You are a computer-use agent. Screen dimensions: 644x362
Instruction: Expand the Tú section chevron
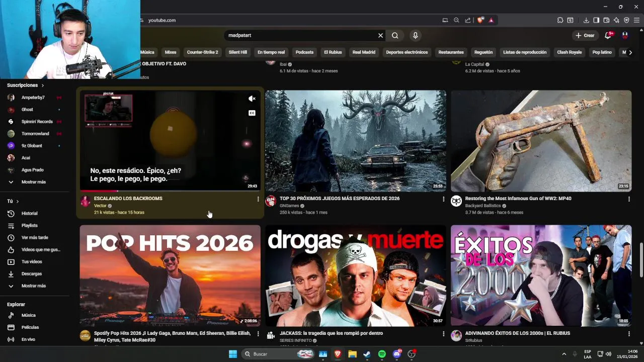pyautogui.click(x=17, y=201)
